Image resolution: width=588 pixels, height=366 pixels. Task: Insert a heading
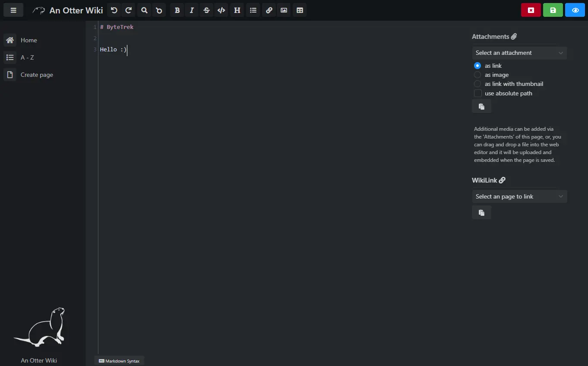pos(237,10)
